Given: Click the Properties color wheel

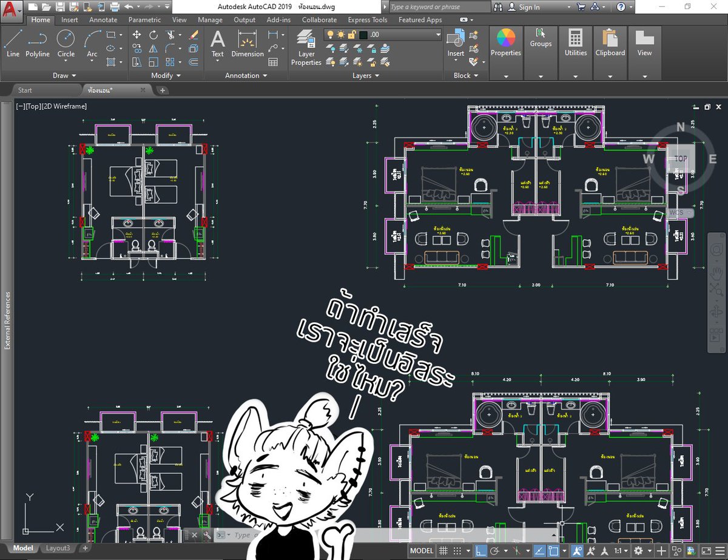Looking at the screenshot, I should coord(506,39).
